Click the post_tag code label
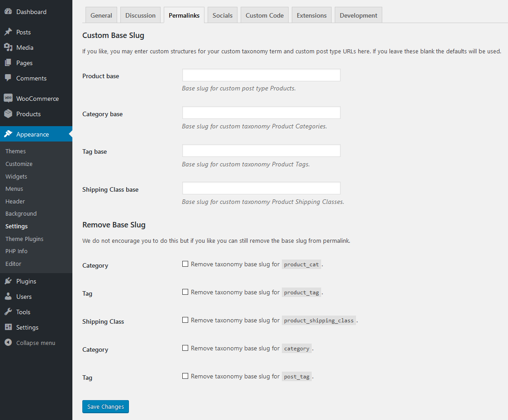 [297, 377]
